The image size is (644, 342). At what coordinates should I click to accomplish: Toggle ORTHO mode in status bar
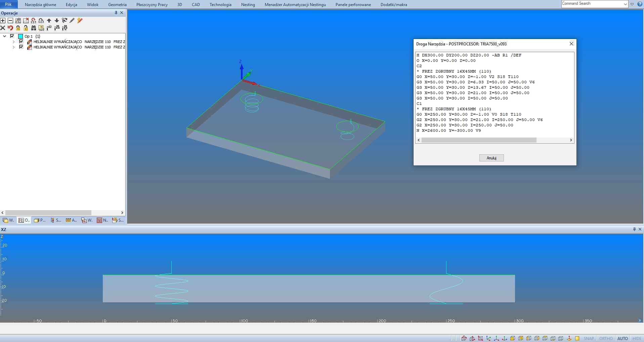click(x=606, y=338)
